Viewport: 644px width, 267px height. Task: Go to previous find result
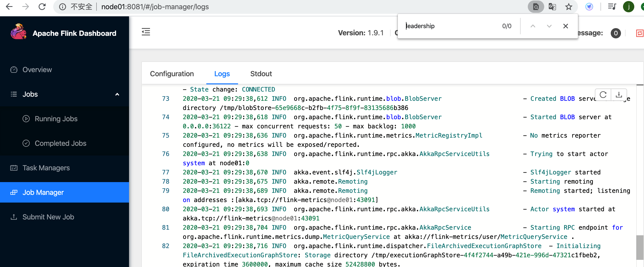[x=533, y=26]
